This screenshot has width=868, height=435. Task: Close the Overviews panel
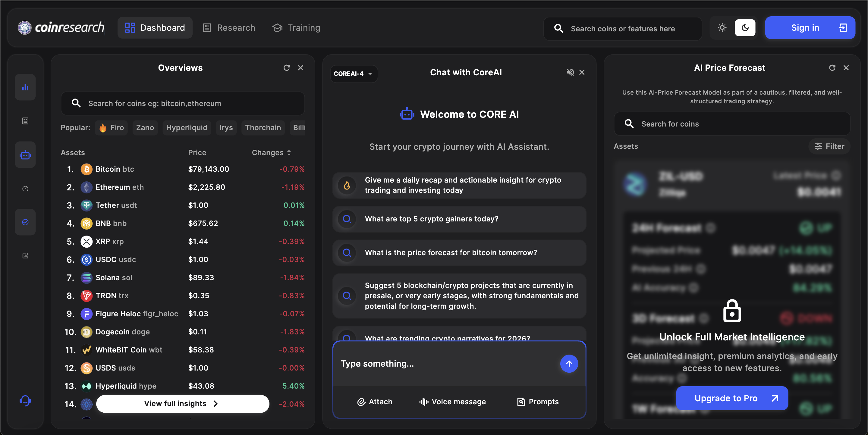coord(300,68)
